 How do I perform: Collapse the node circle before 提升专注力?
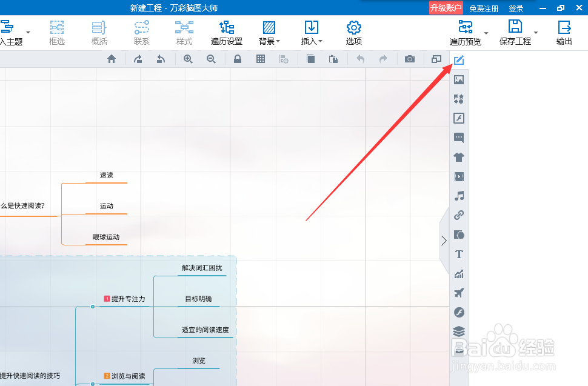click(x=93, y=307)
